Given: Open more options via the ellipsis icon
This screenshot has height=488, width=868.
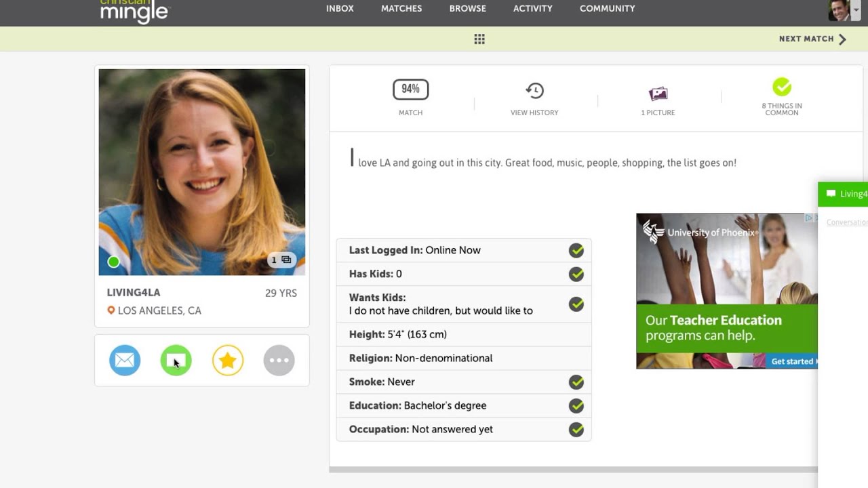Looking at the screenshot, I should click(x=279, y=360).
